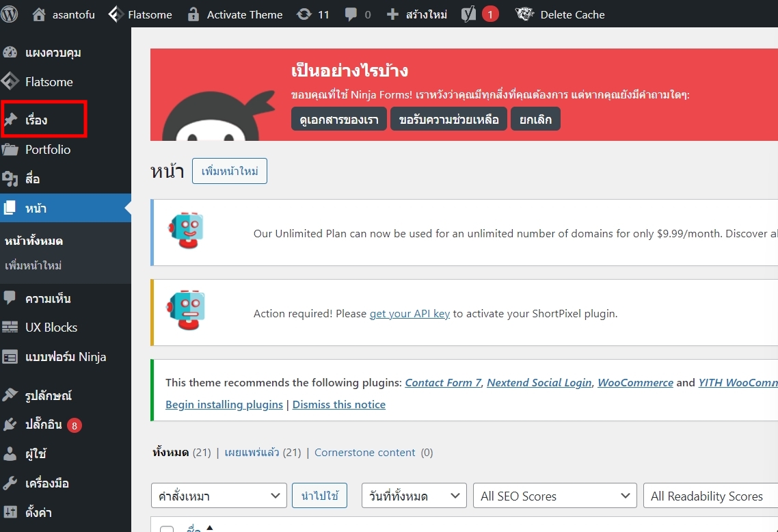Sort pages by the ชื่อ column header

[193, 527]
